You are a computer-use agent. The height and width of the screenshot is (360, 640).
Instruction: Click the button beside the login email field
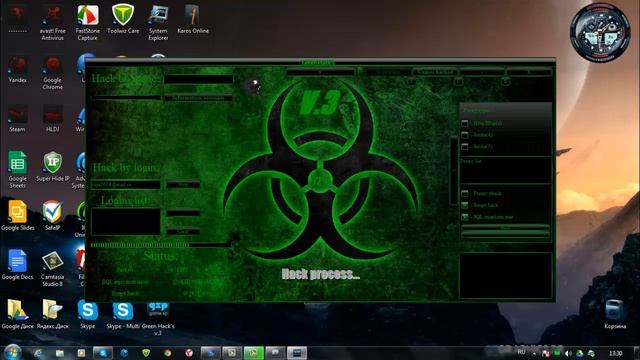pyautogui.click(x=183, y=184)
